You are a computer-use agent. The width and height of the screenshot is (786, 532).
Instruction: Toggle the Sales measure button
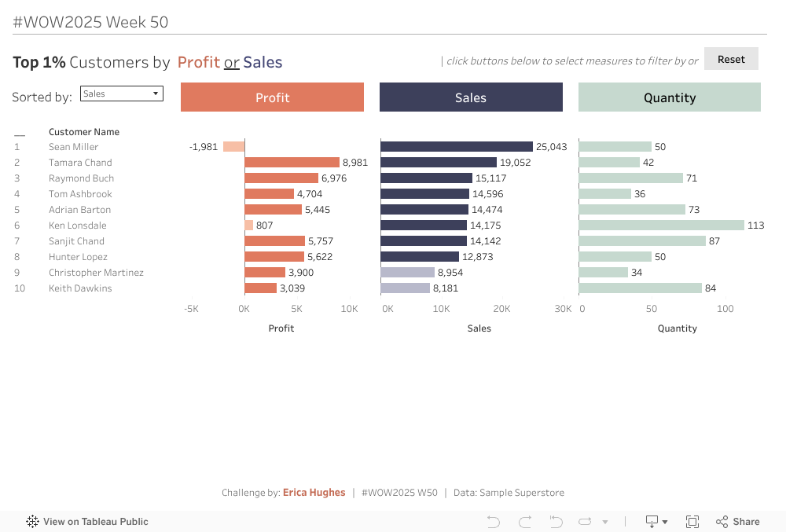coord(471,97)
